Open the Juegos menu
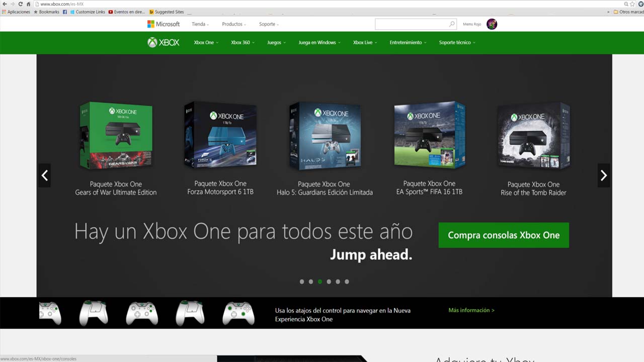Viewport: 644px width, 362px height. 276,43
